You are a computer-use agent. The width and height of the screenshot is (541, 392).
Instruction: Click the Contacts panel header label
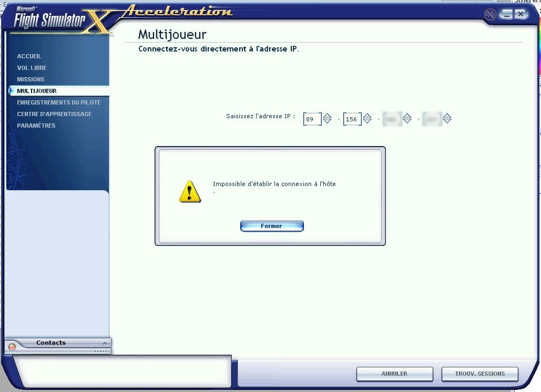point(50,343)
